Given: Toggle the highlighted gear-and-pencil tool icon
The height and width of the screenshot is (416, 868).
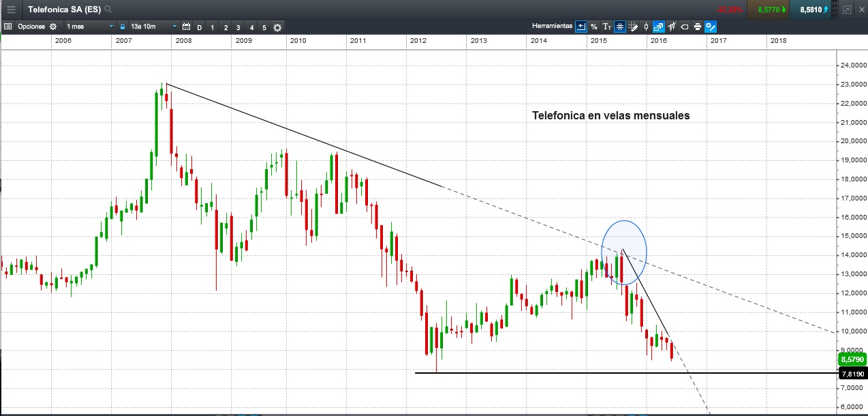Looking at the screenshot, I should (x=711, y=27).
